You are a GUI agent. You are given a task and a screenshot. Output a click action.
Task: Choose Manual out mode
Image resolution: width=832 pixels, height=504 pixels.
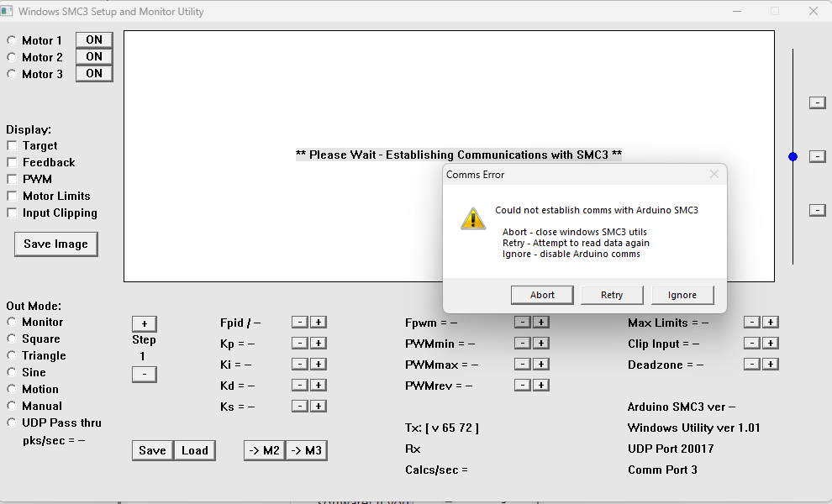click(x=12, y=406)
